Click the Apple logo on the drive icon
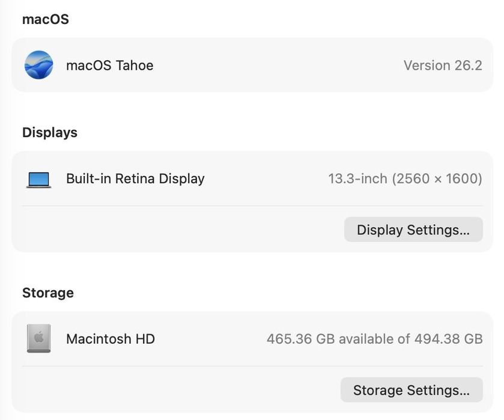Image resolution: width=504 pixels, height=420 pixels. tap(39, 338)
